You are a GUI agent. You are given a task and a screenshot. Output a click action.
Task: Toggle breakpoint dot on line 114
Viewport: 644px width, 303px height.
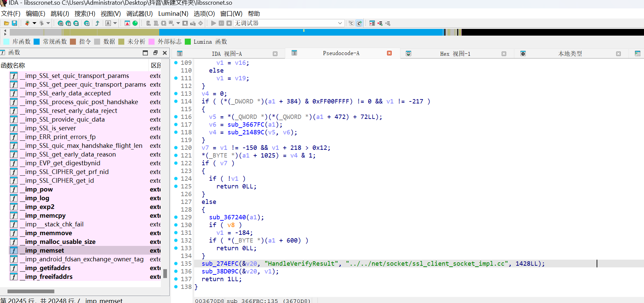point(176,101)
